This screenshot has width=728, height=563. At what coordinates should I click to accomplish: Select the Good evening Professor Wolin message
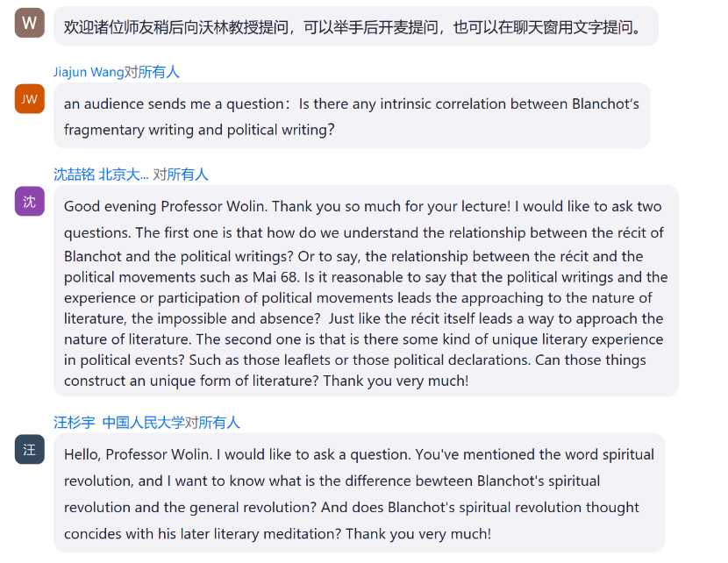(x=366, y=291)
